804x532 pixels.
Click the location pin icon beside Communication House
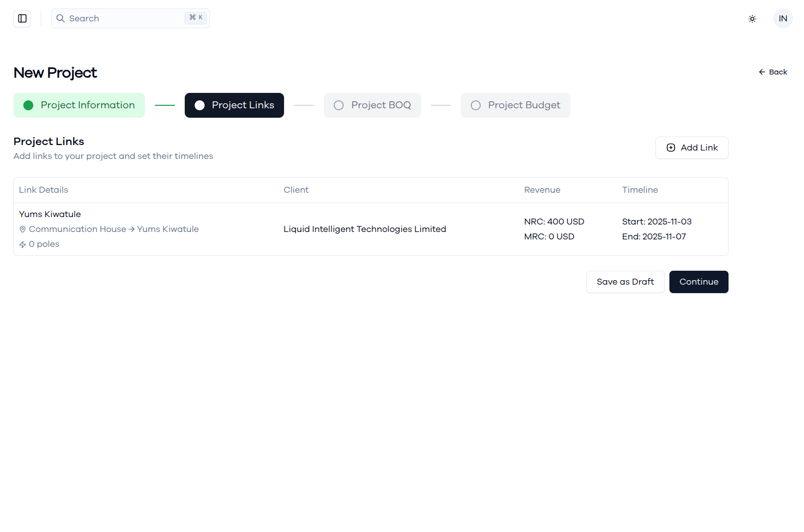point(22,229)
